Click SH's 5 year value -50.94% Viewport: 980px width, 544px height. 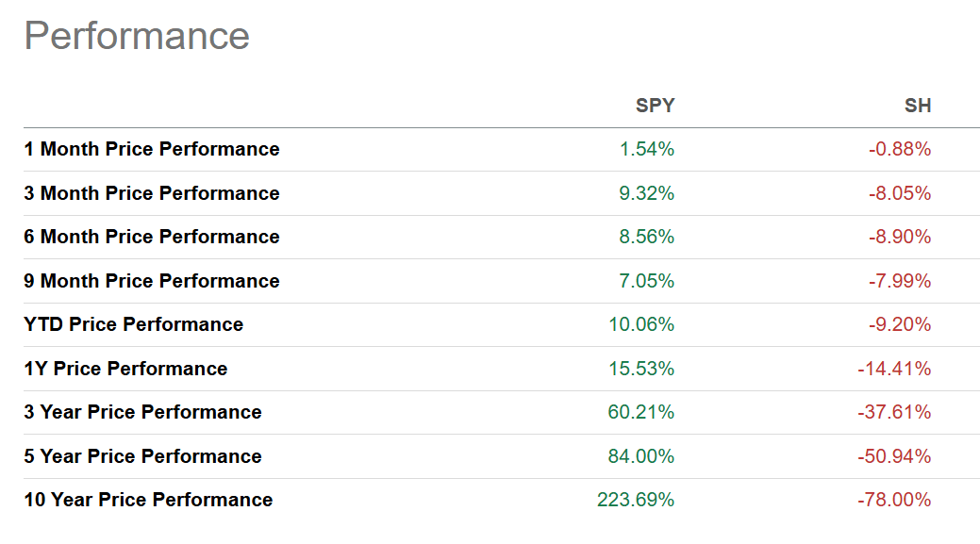tap(894, 456)
